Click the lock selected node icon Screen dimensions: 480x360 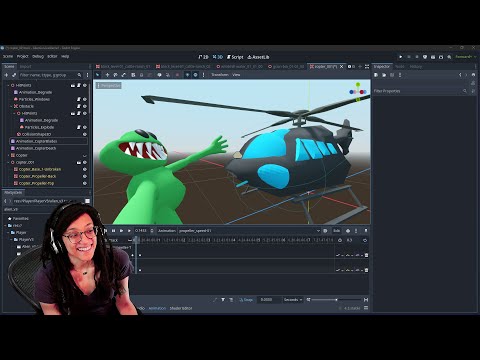[x=141, y=75]
